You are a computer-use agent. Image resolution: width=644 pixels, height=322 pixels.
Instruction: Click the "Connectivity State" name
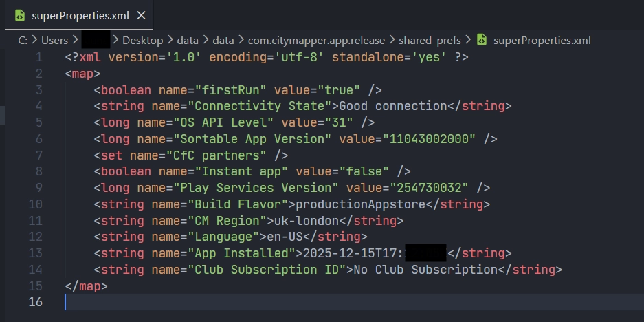coord(260,106)
